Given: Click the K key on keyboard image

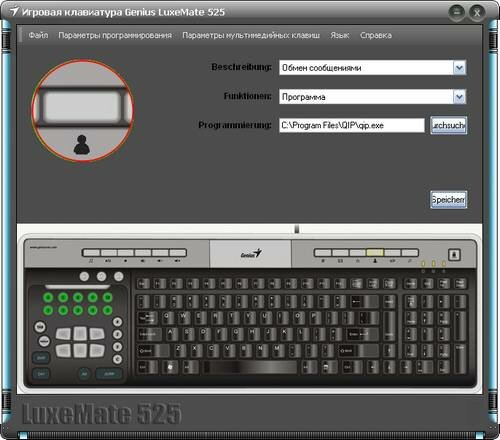Looking at the screenshot, I should click(286, 334).
